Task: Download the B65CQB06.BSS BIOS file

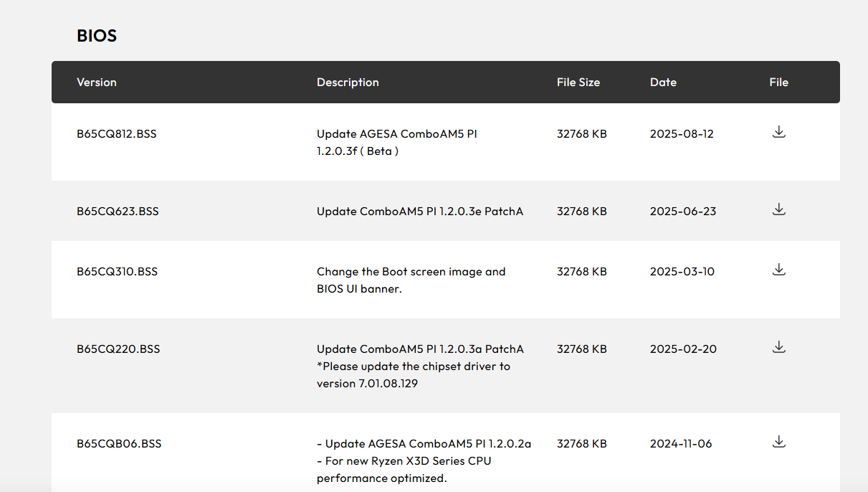Action: (x=779, y=442)
